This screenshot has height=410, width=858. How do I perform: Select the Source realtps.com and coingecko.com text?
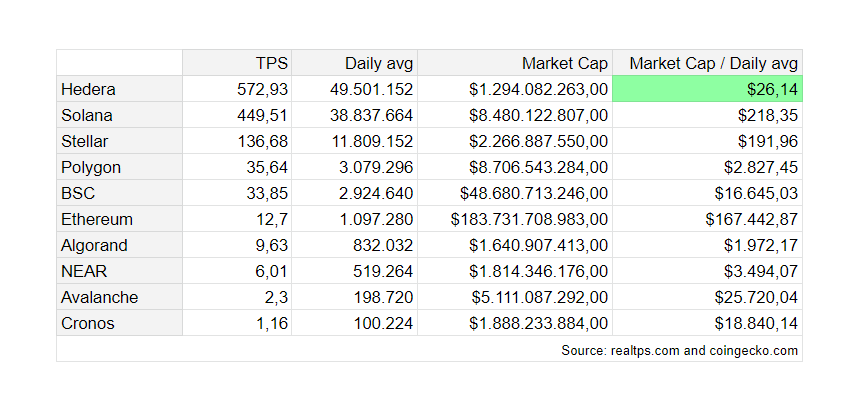(x=679, y=350)
